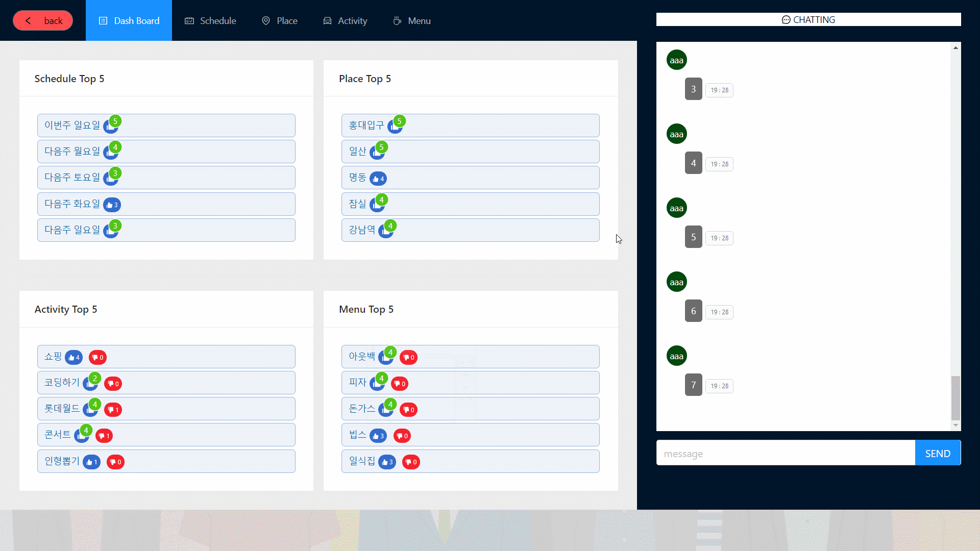Click first aaa chat avatar
The width and height of the screenshot is (980, 551).
pyautogui.click(x=676, y=60)
